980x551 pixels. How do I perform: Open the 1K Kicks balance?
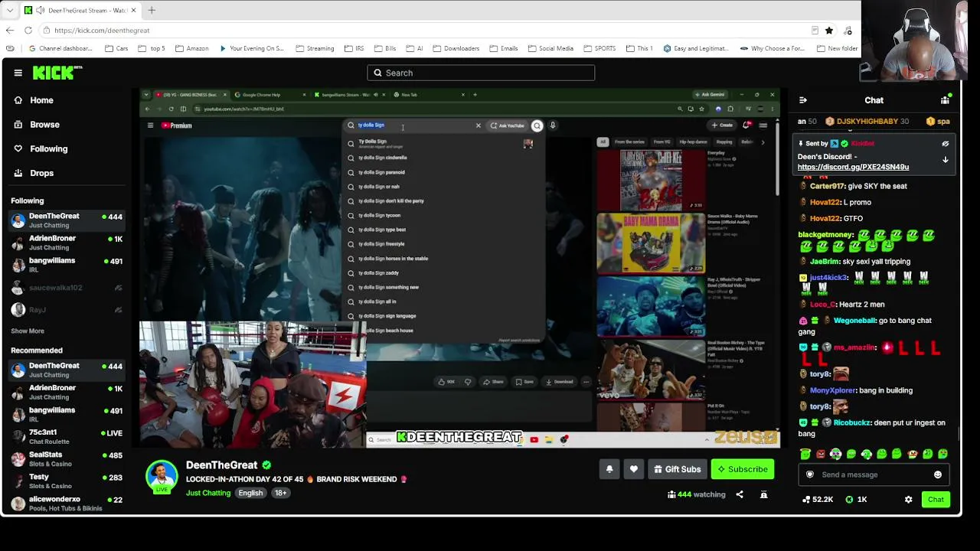pos(856,500)
